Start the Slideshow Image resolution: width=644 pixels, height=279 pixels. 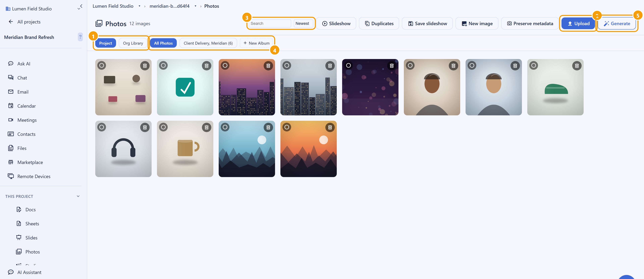point(336,23)
